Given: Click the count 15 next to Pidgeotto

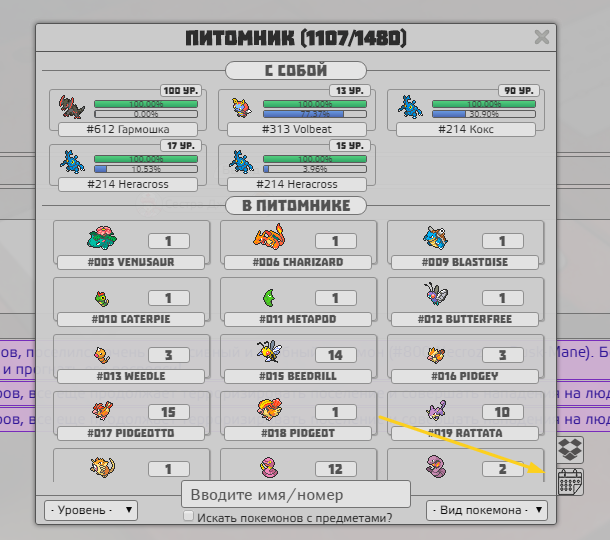Looking at the screenshot, I should 168,412.
